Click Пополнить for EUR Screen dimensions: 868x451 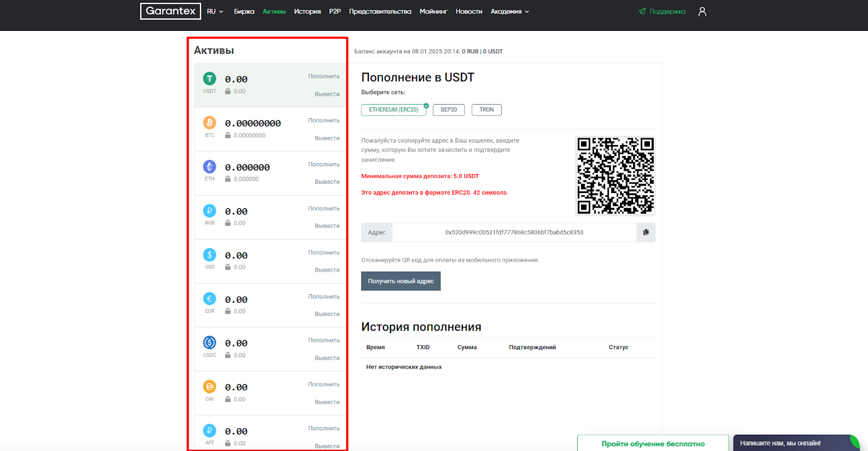324,297
